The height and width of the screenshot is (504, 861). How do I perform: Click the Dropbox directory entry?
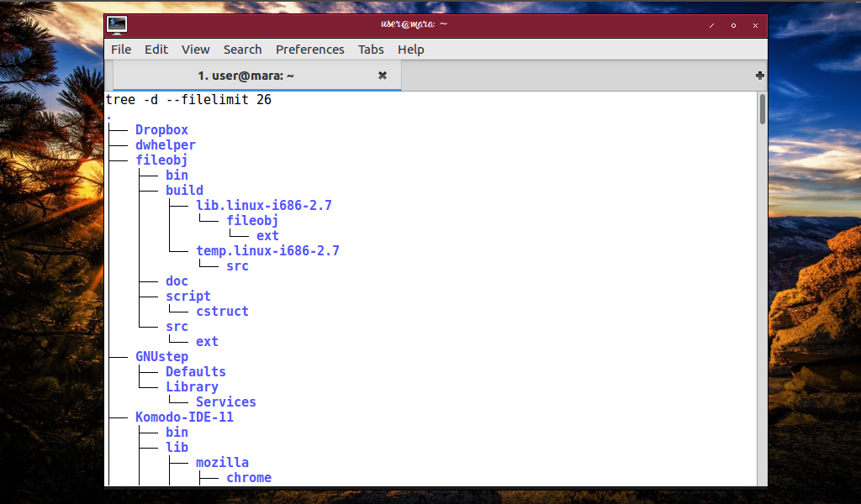[x=161, y=130]
